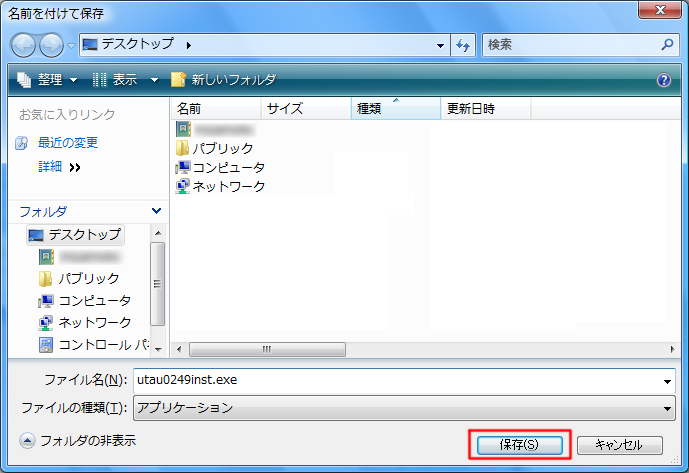Open パブリック folder in file list
689x473 pixels.
click(x=223, y=148)
